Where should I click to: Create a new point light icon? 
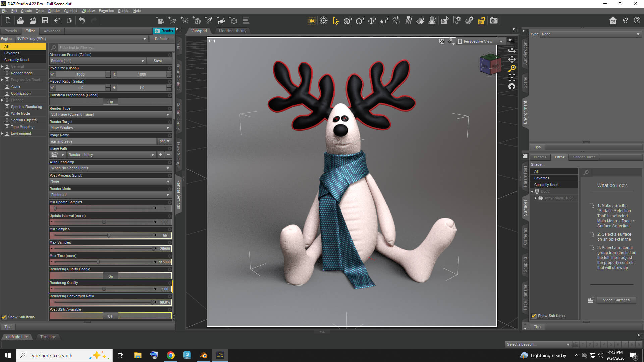184,21
